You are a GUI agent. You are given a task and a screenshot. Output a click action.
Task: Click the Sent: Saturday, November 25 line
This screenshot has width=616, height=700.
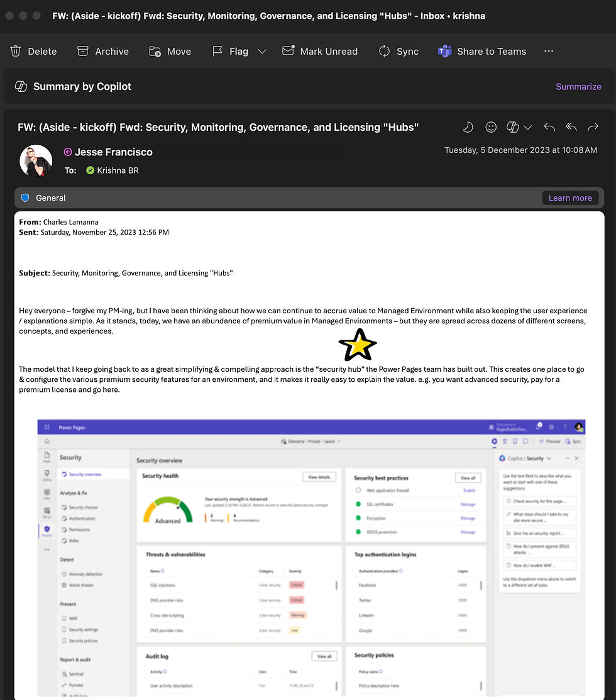click(94, 232)
